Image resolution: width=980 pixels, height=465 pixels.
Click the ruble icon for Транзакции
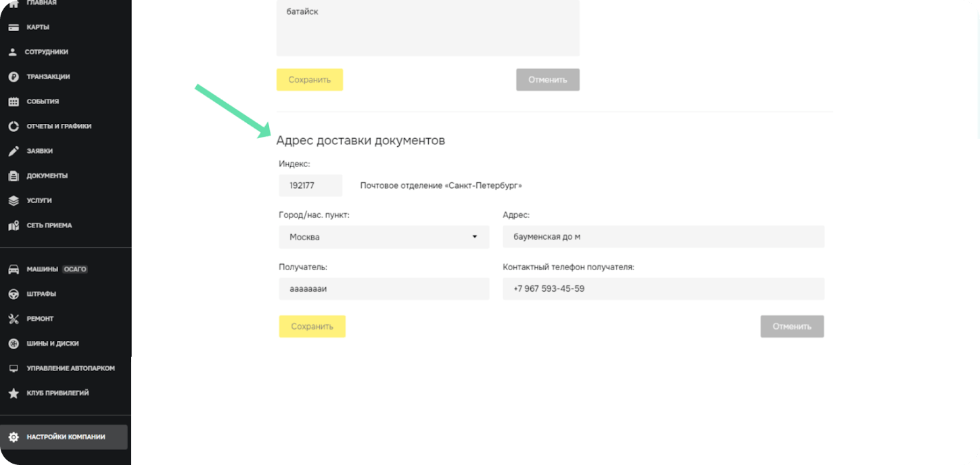point(13,76)
